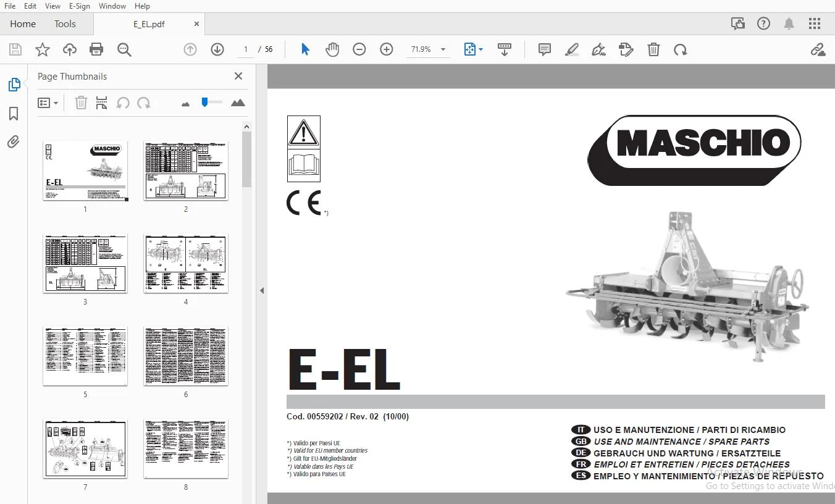
Task: Enlarge thumbnail size with large mountain icon
Action: tap(238, 103)
